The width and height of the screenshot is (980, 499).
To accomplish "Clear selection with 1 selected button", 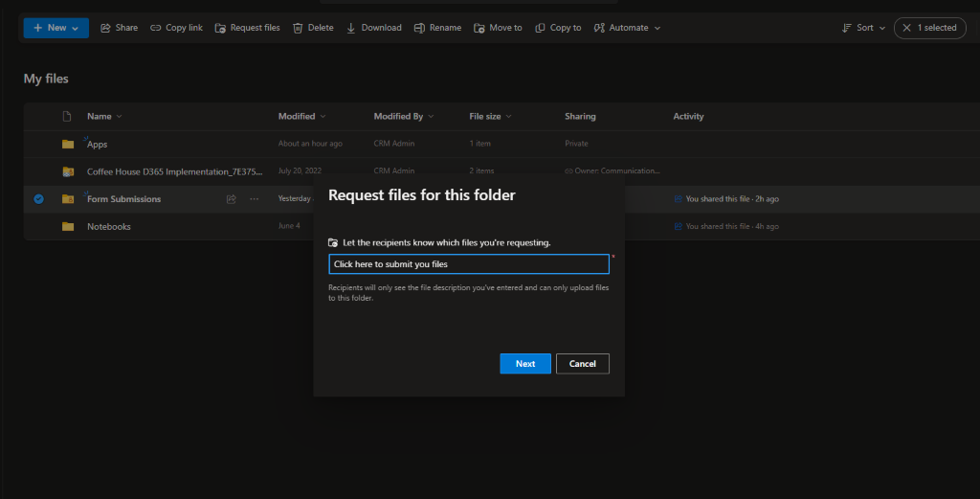I will point(929,28).
